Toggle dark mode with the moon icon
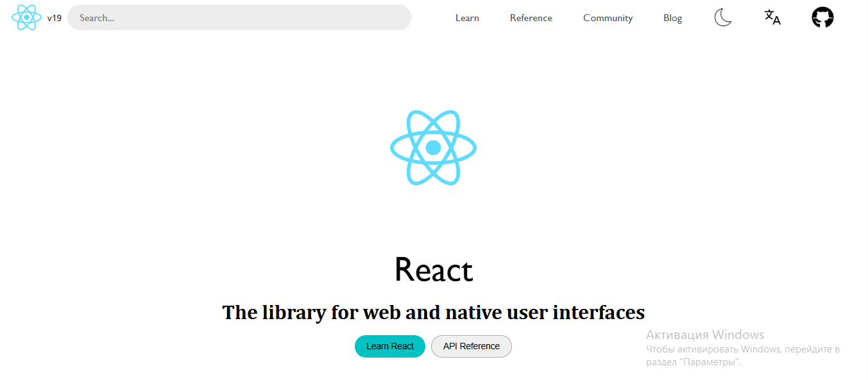868x380 pixels. tap(723, 17)
